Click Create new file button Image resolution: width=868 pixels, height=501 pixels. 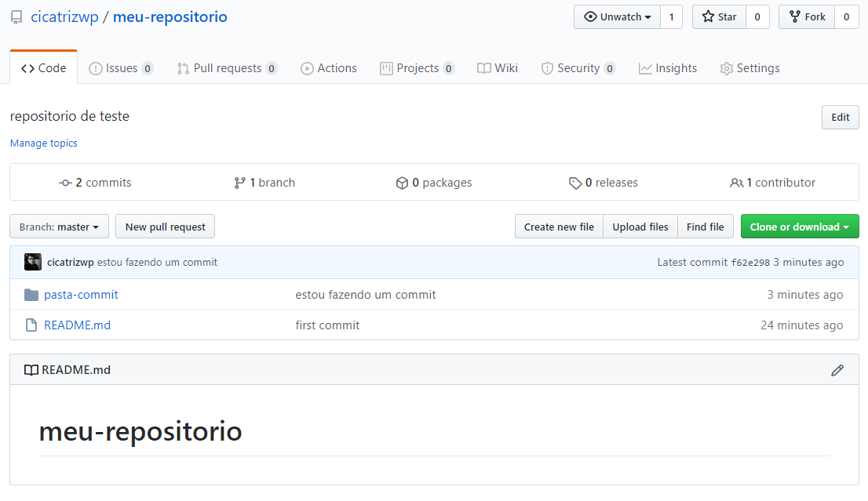click(559, 227)
